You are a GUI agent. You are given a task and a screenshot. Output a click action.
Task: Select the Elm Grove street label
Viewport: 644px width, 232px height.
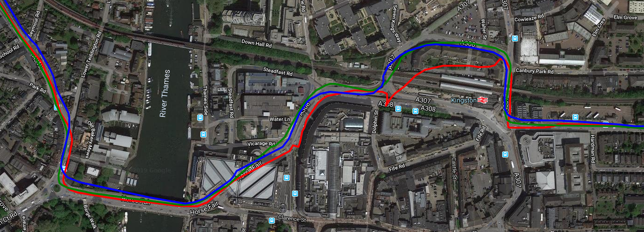tap(625, 18)
